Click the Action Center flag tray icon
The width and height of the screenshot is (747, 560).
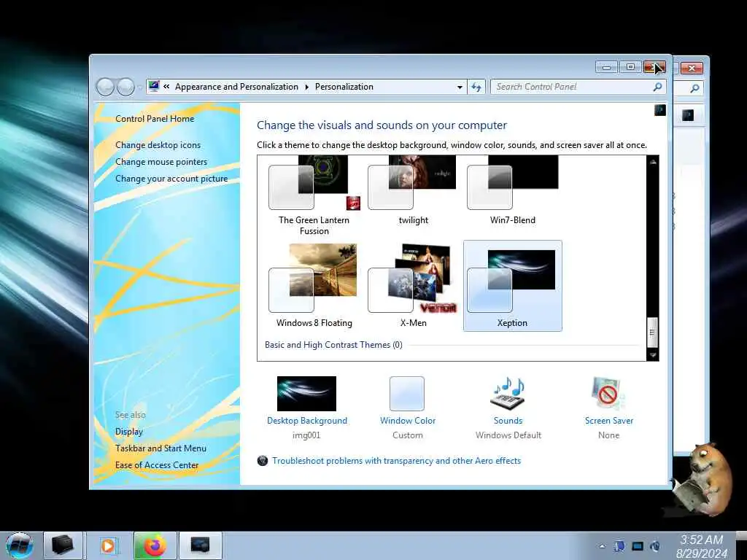point(620,546)
